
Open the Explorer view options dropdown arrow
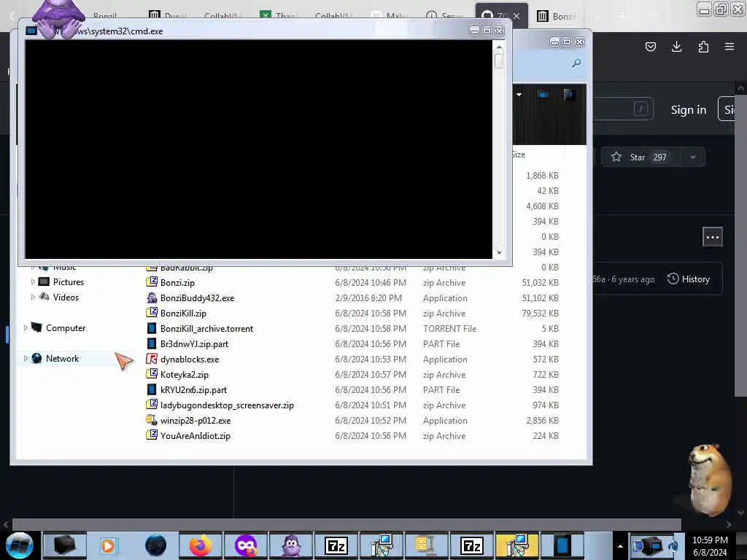point(519,95)
